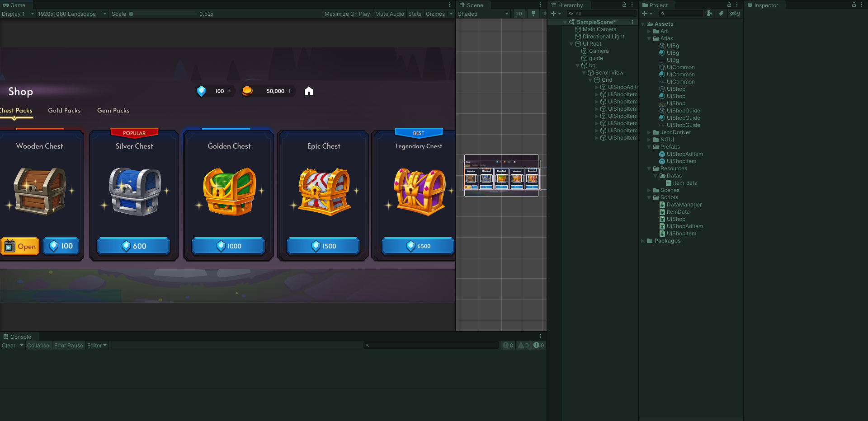Open the Game panel's three-dot options menu
This screenshot has height=421, width=868.
coord(449,5)
